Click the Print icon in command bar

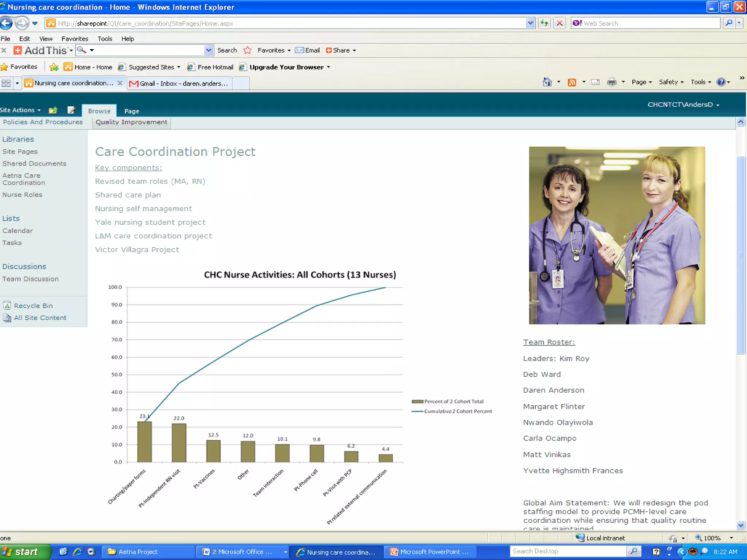(612, 82)
